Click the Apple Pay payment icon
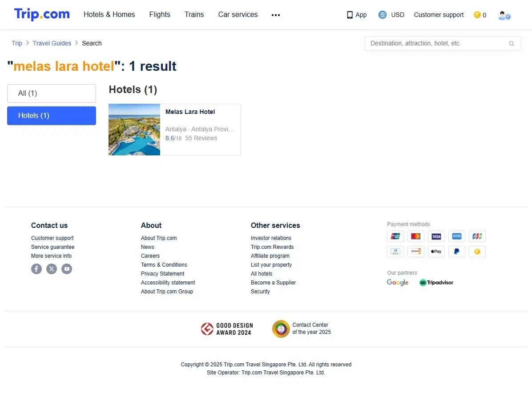This screenshot has width=532, height=410. pyautogui.click(x=436, y=252)
